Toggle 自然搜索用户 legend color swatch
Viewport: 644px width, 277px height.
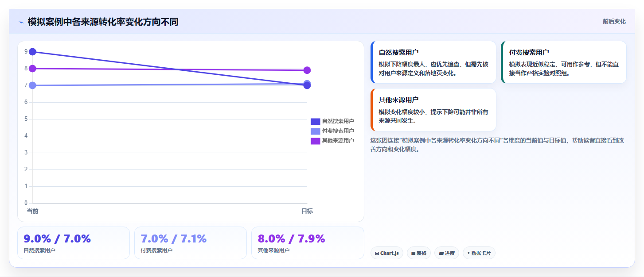point(315,121)
